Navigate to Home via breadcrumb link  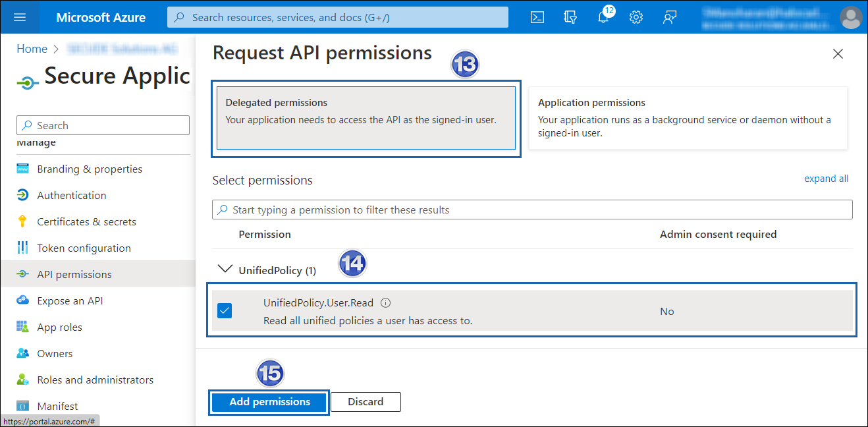coord(32,48)
